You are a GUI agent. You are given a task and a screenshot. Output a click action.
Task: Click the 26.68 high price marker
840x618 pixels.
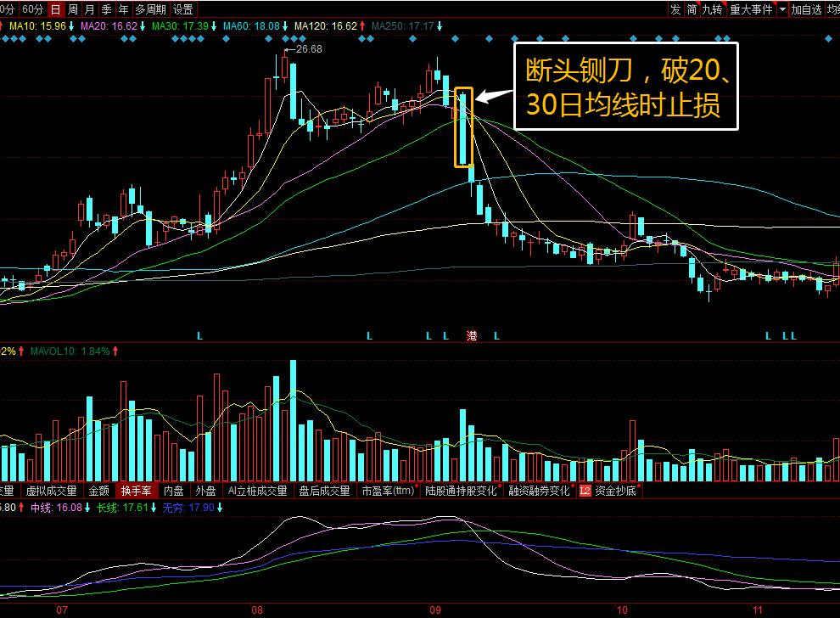[309, 48]
